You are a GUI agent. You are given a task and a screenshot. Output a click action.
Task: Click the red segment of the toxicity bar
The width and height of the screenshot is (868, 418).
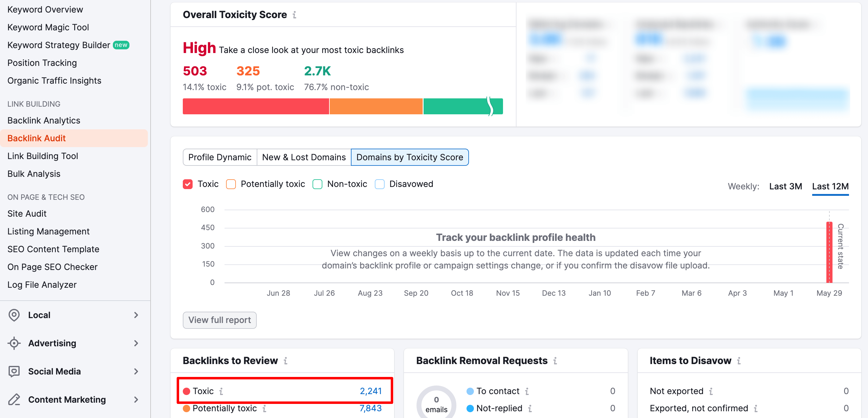pos(255,106)
